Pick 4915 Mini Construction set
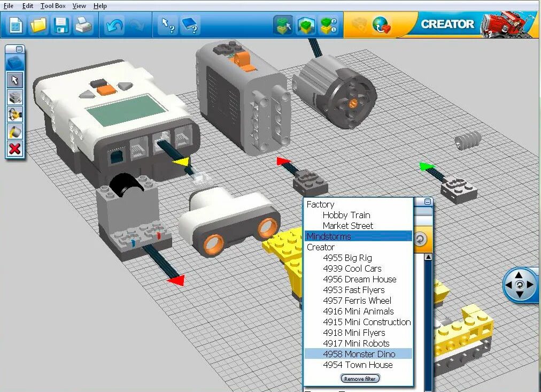 coord(367,322)
